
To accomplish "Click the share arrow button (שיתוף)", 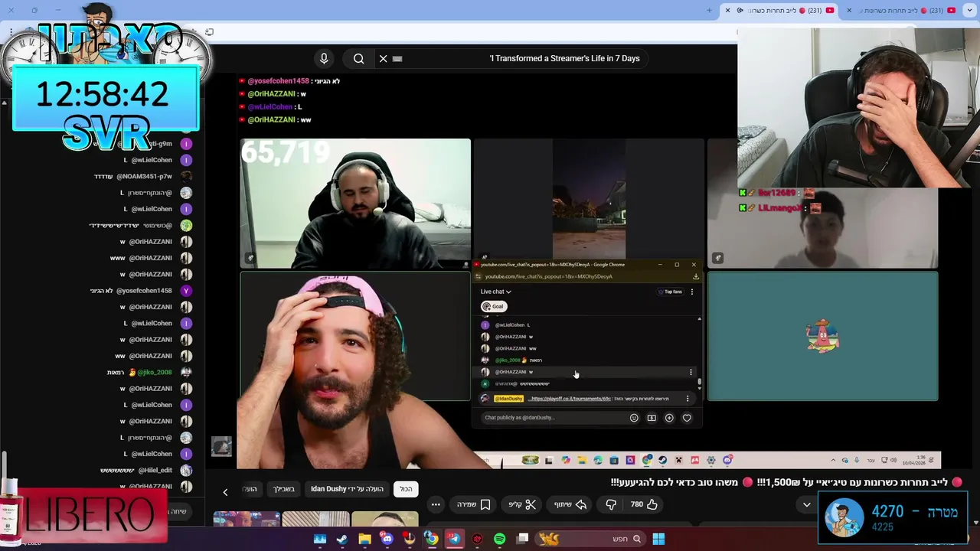I will (x=570, y=504).
